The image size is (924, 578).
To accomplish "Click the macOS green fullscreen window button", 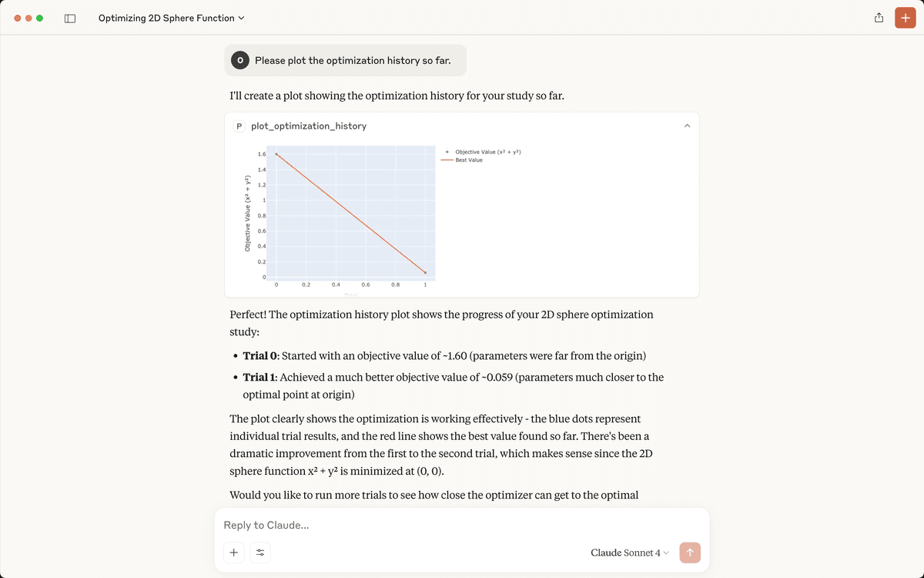I will click(x=39, y=18).
